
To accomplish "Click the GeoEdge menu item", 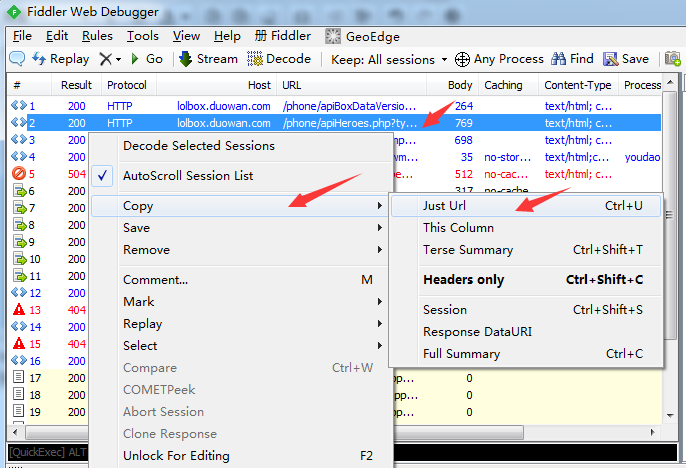I will click(x=362, y=36).
